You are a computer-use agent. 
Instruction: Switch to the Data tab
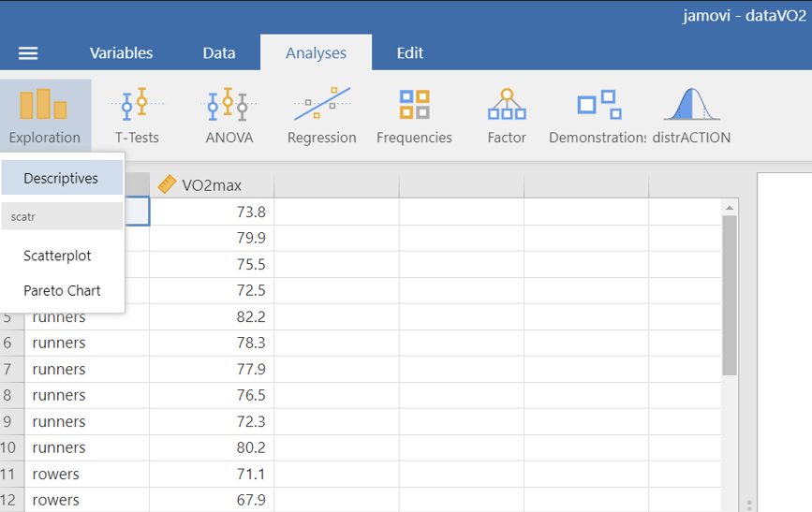pyautogui.click(x=219, y=53)
